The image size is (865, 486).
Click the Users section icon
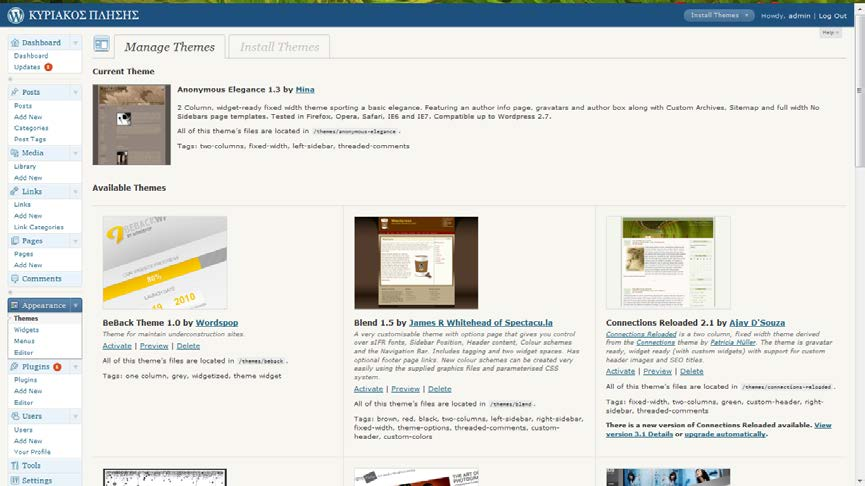pyautogui.click(x=15, y=416)
